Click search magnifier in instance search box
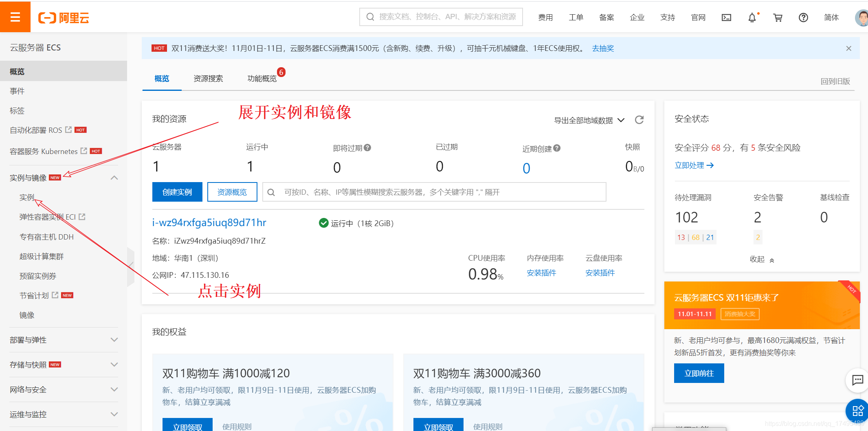The image size is (868, 431). pos(271,192)
